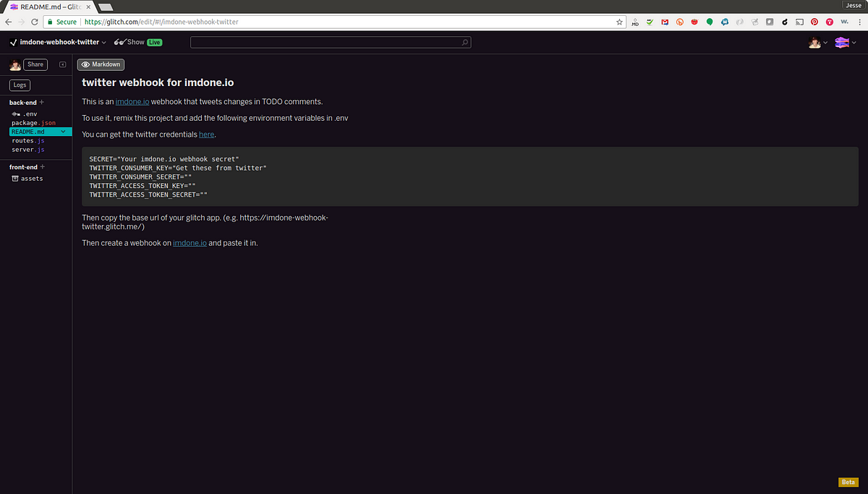
Task: Follow the first imdone.io link
Action: pyautogui.click(x=132, y=102)
